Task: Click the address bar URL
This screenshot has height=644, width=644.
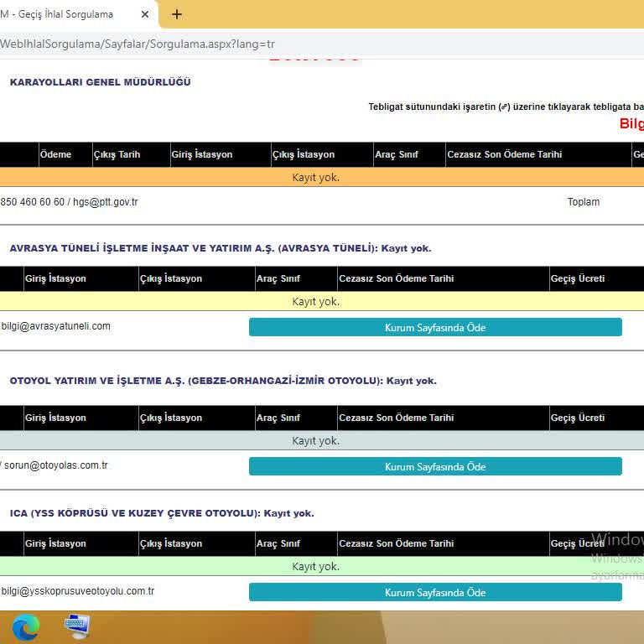Action: [138, 44]
